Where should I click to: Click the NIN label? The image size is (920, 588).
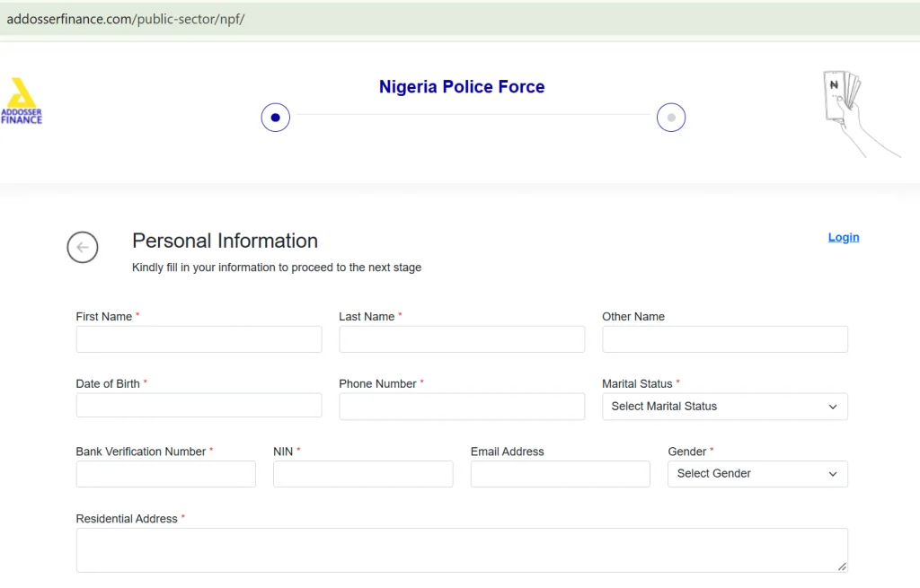[283, 452]
